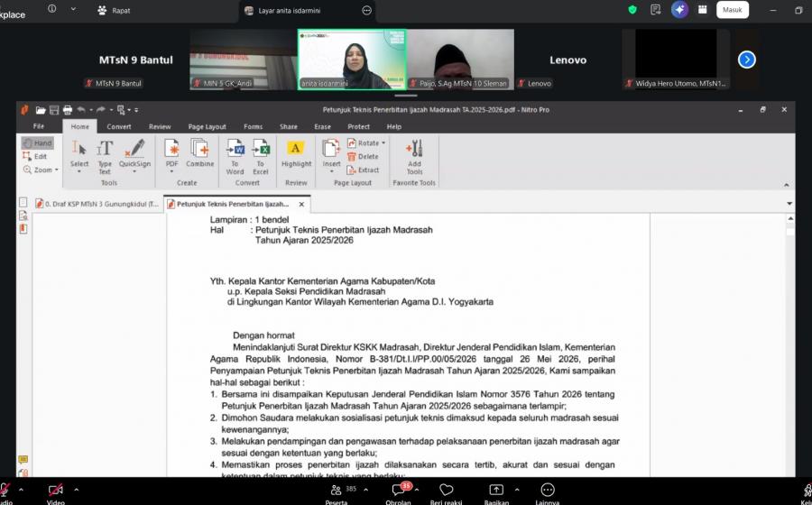Expand the Insert dropdown arrow
812x505 pixels.
pos(331,171)
